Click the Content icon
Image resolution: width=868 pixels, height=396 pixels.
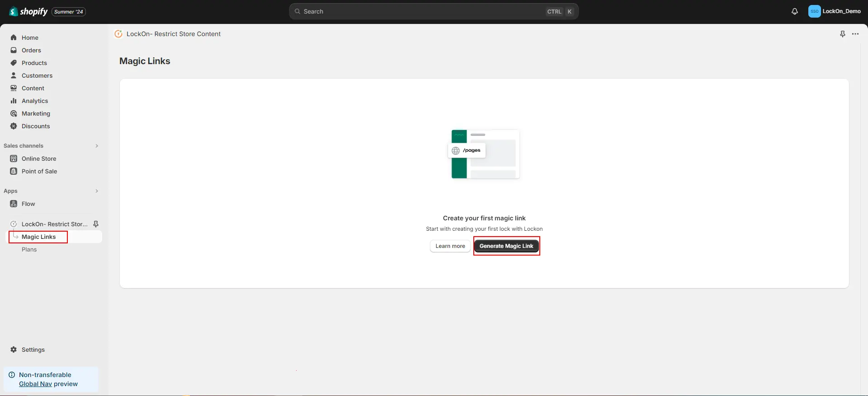click(14, 88)
